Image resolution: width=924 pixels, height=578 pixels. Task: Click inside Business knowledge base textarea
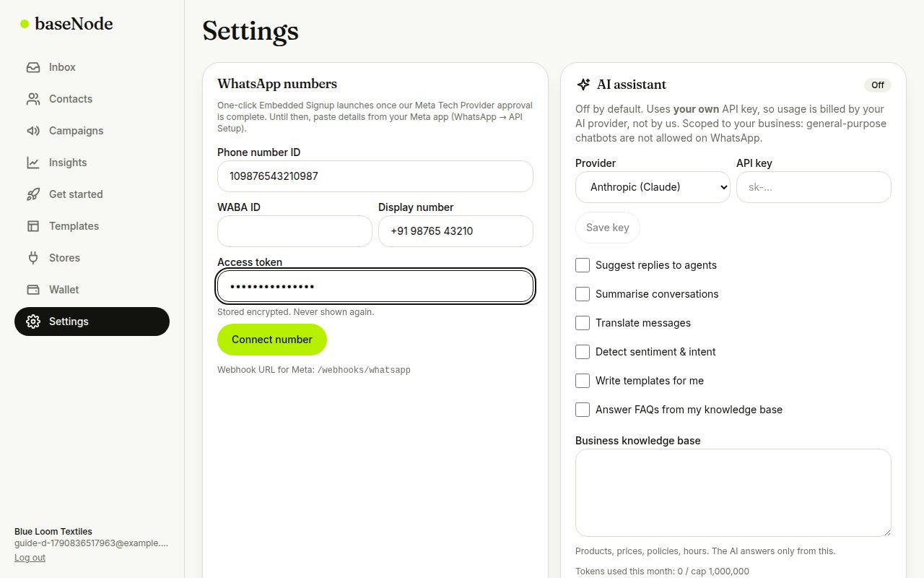point(733,493)
